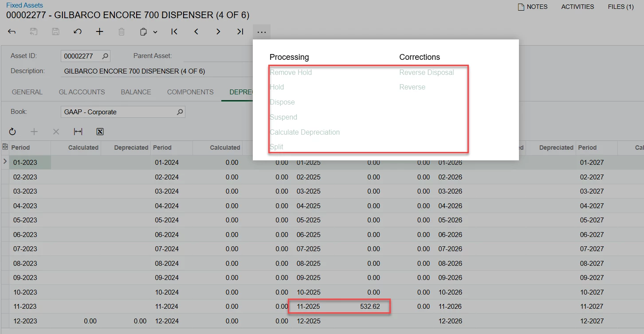Open the Book selector GAAP - Corporate
Screen dimensions: 644x334
click(x=123, y=112)
